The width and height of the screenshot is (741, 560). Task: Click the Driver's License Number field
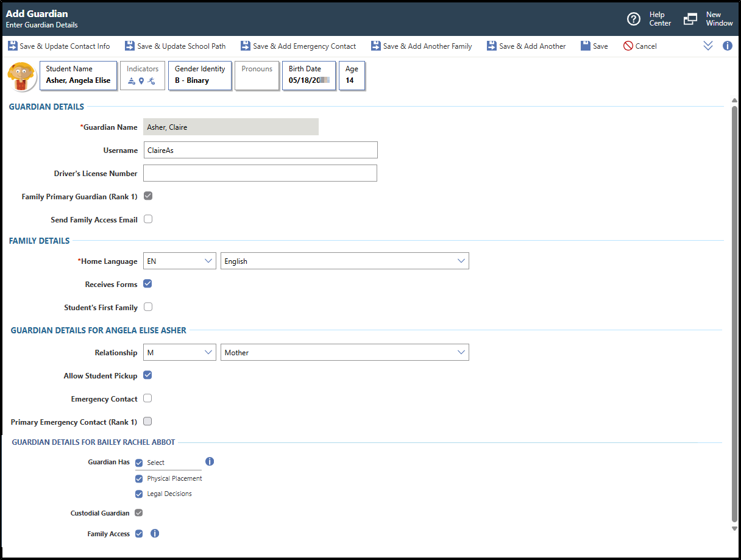point(260,173)
